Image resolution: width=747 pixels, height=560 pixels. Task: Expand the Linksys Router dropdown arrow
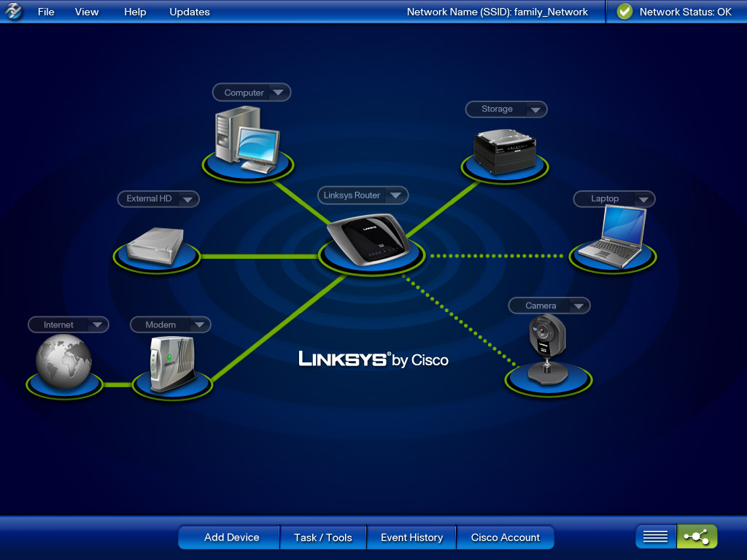pos(395,195)
